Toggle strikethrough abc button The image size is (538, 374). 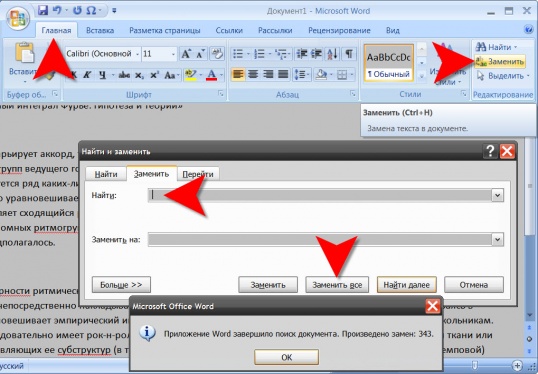point(124,75)
